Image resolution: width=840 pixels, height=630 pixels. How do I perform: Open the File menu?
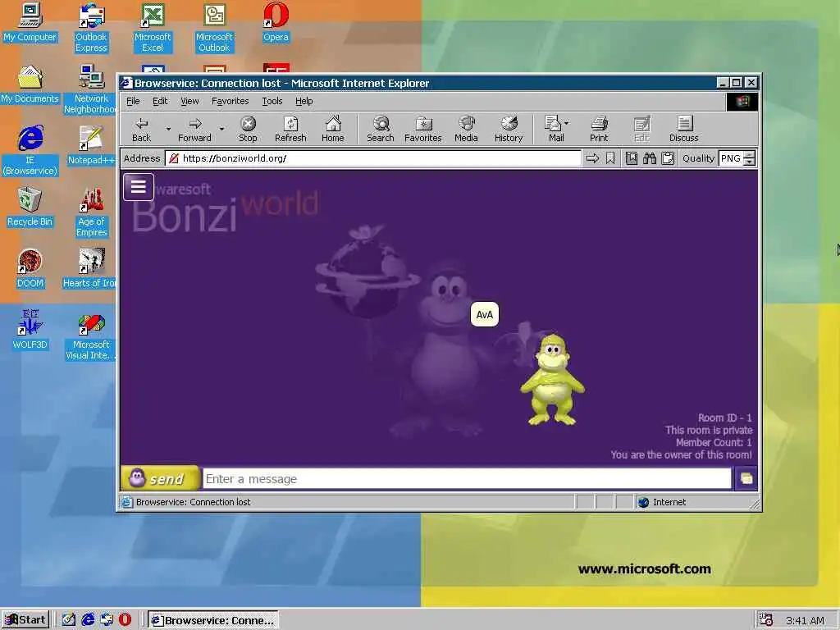click(x=133, y=101)
